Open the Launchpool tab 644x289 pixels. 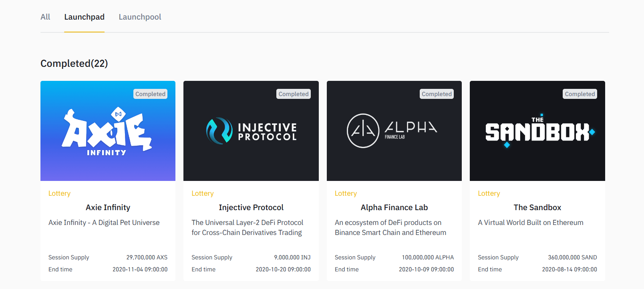[140, 17]
